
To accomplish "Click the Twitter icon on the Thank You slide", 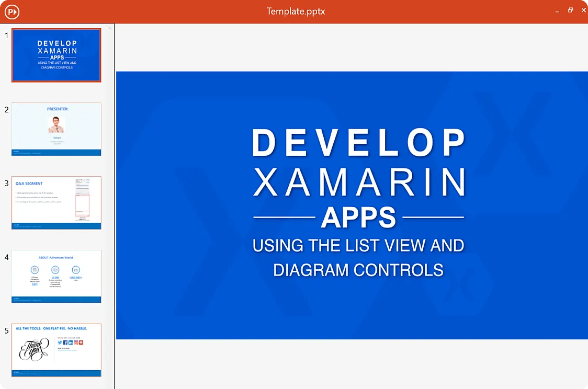I will pos(60,342).
